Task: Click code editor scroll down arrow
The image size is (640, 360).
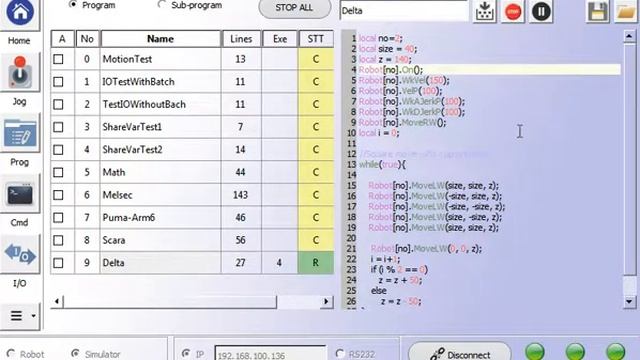Action: point(629,302)
